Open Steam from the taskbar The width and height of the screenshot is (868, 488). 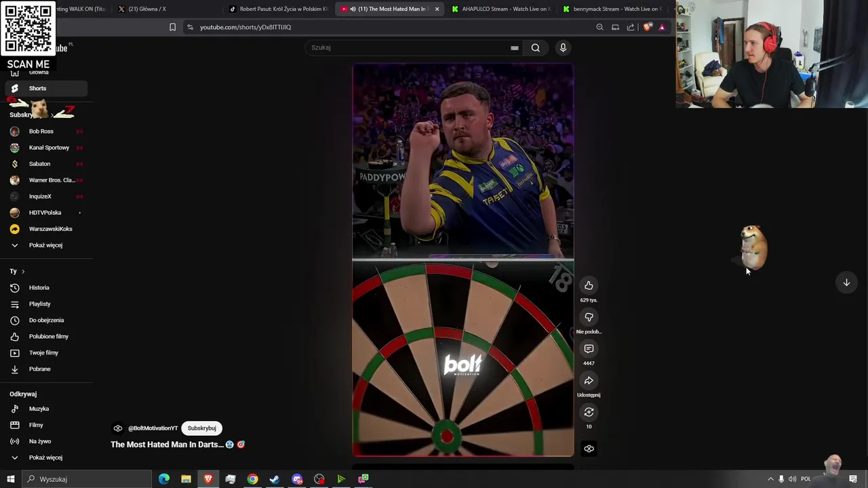[275, 479]
